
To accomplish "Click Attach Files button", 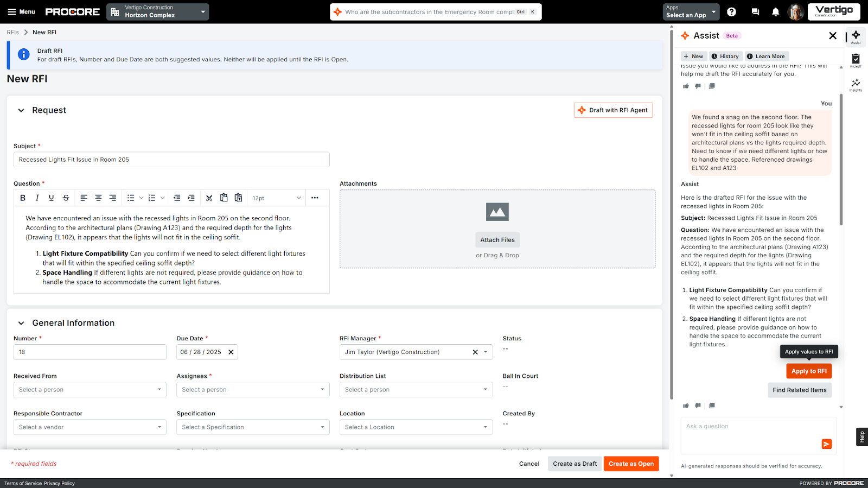I will [x=497, y=240].
